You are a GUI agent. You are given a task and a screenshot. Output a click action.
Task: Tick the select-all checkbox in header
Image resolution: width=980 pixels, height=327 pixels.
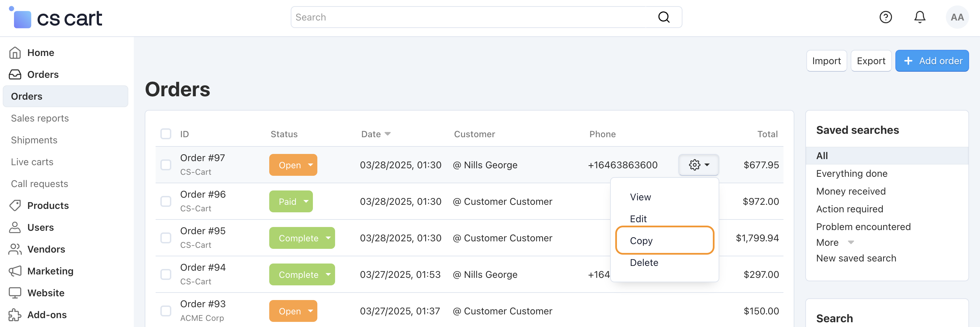tap(166, 134)
